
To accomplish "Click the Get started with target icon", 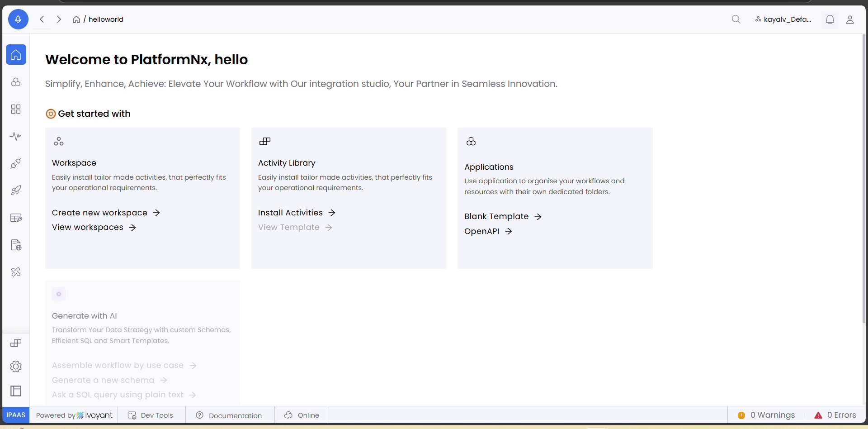I will pos(51,114).
